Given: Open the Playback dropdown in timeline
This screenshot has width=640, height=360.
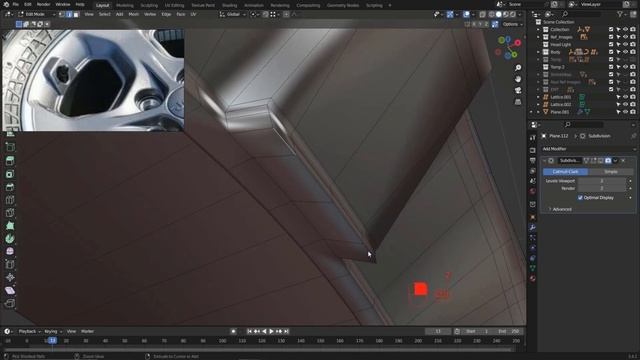Looking at the screenshot, I should click(29, 331).
